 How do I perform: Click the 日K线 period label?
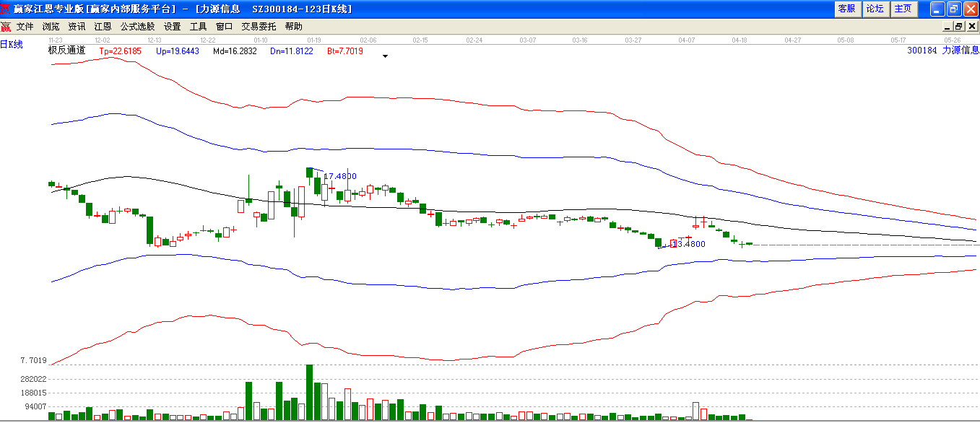12,45
